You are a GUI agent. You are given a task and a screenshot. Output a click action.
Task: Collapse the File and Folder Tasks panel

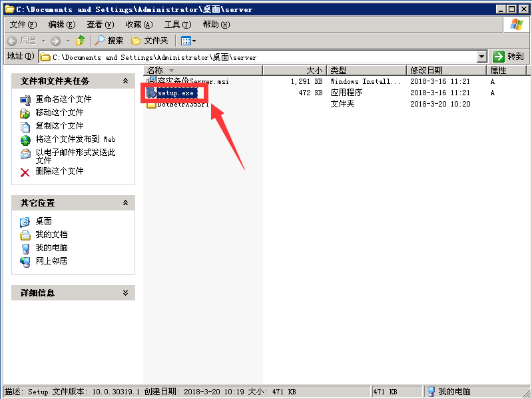pos(125,81)
